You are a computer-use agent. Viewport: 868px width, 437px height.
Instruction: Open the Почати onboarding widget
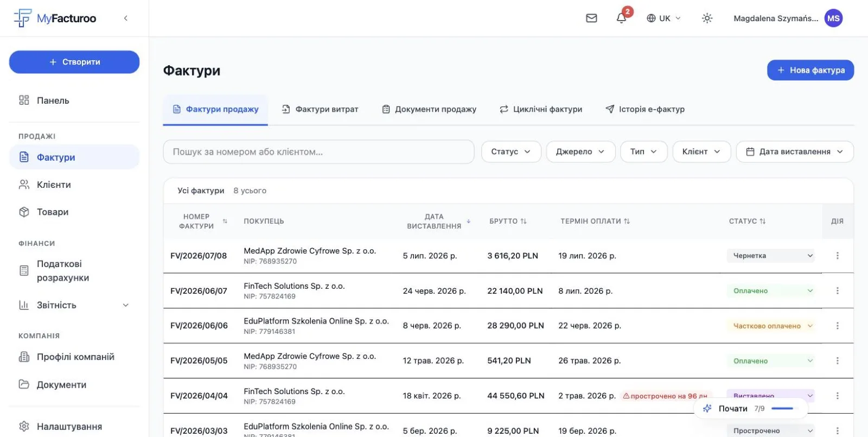pos(750,409)
